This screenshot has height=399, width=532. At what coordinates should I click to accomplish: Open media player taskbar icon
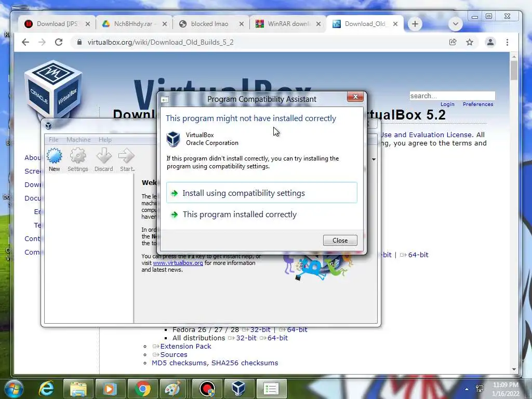pyautogui.click(x=110, y=389)
